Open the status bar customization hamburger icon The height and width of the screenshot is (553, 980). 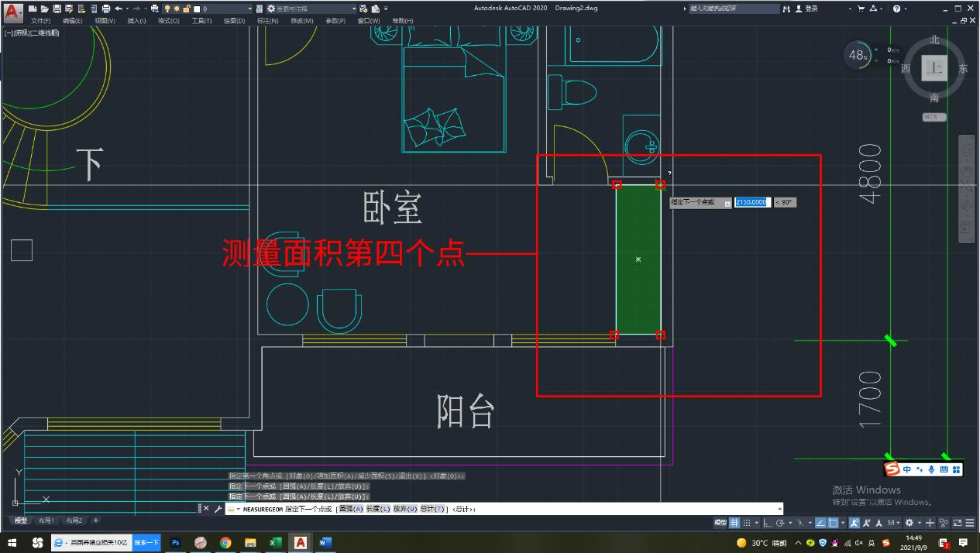tap(971, 520)
